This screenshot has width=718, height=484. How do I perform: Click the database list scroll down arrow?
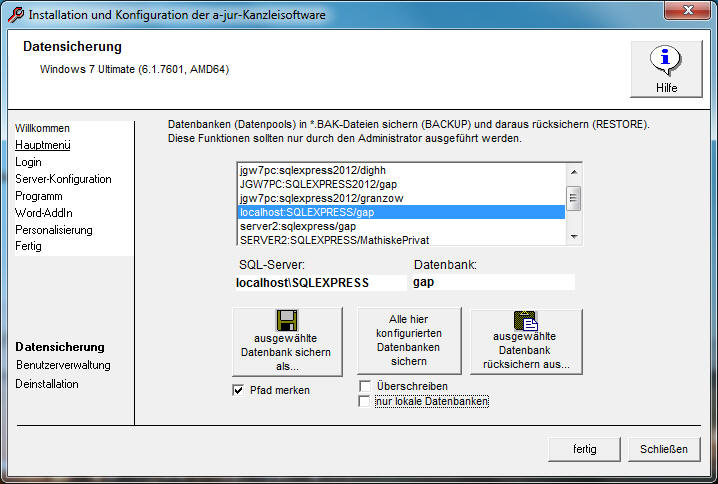click(574, 237)
